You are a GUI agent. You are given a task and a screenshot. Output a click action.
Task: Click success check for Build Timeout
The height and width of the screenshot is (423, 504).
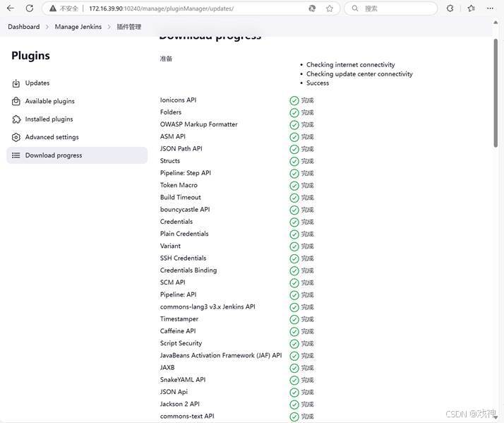(294, 198)
